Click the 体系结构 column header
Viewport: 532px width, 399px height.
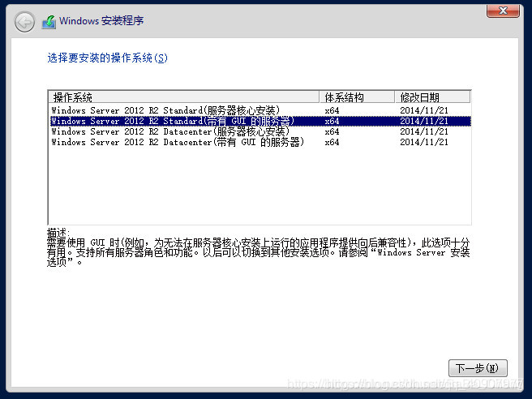pos(358,97)
